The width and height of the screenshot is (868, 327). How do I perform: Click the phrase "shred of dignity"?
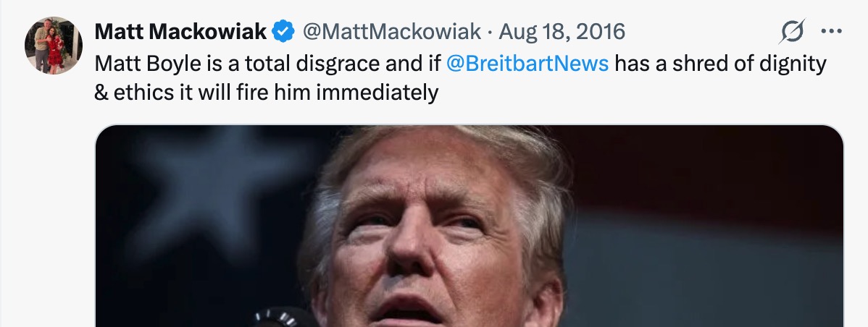[x=749, y=64]
